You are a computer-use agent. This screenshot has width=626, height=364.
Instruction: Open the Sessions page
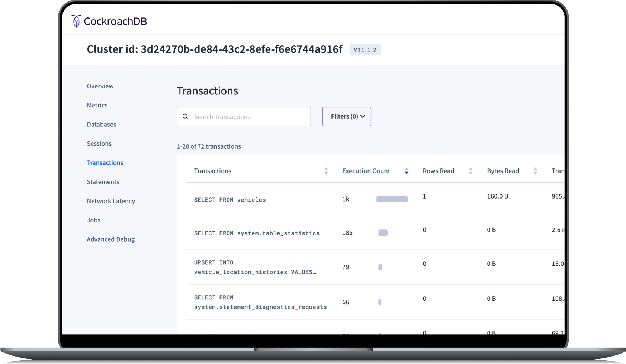tap(99, 144)
